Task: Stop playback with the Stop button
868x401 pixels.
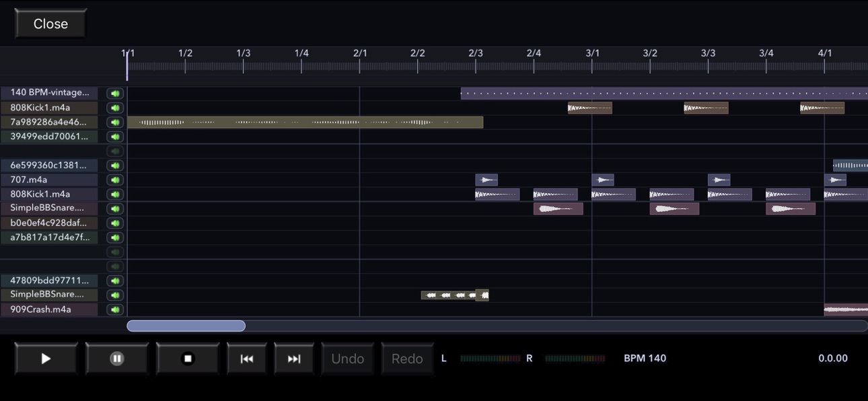Action: pos(188,359)
